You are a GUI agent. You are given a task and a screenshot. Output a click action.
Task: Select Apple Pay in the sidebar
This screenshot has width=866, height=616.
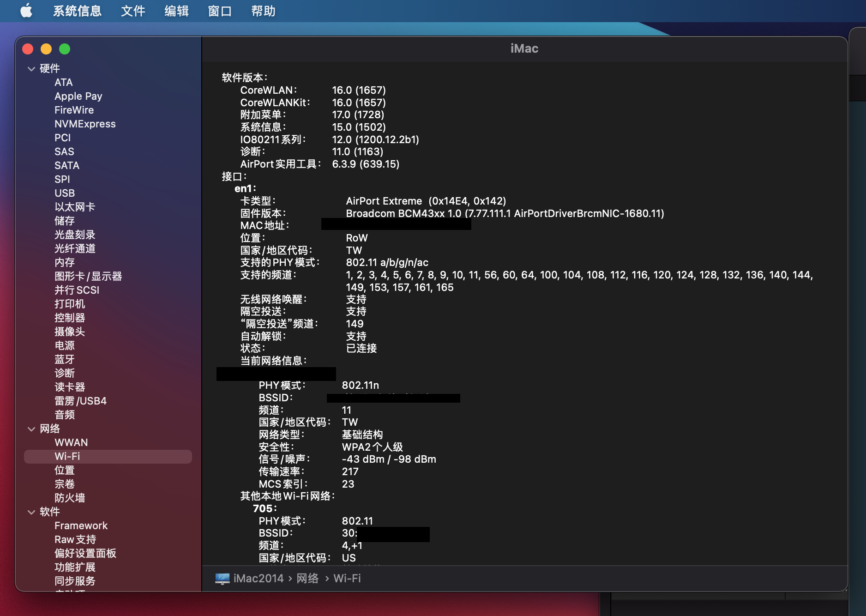pyautogui.click(x=78, y=97)
